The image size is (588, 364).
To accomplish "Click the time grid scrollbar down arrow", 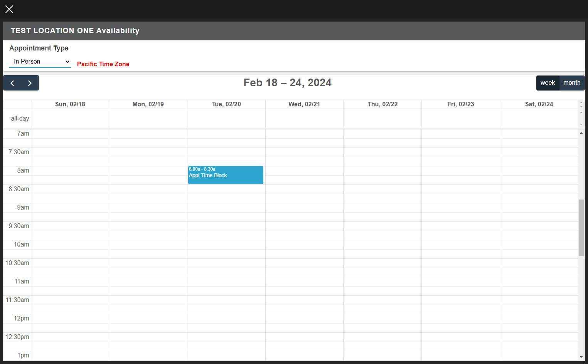I will (x=581, y=357).
